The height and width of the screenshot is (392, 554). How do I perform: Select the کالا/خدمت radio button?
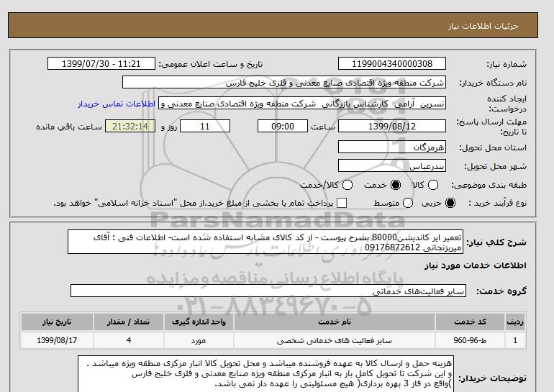[x=348, y=185]
